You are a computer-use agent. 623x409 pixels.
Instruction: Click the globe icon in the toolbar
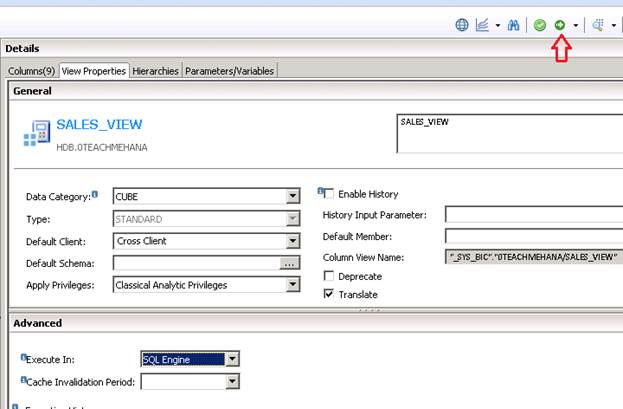[462, 25]
